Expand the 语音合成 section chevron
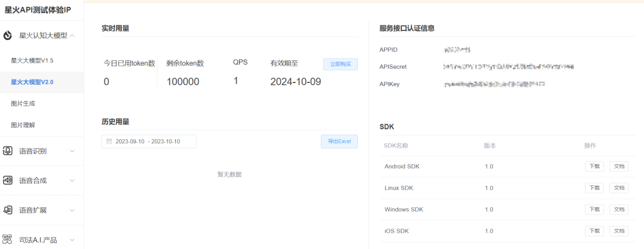644x249 pixels. (x=72, y=181)
